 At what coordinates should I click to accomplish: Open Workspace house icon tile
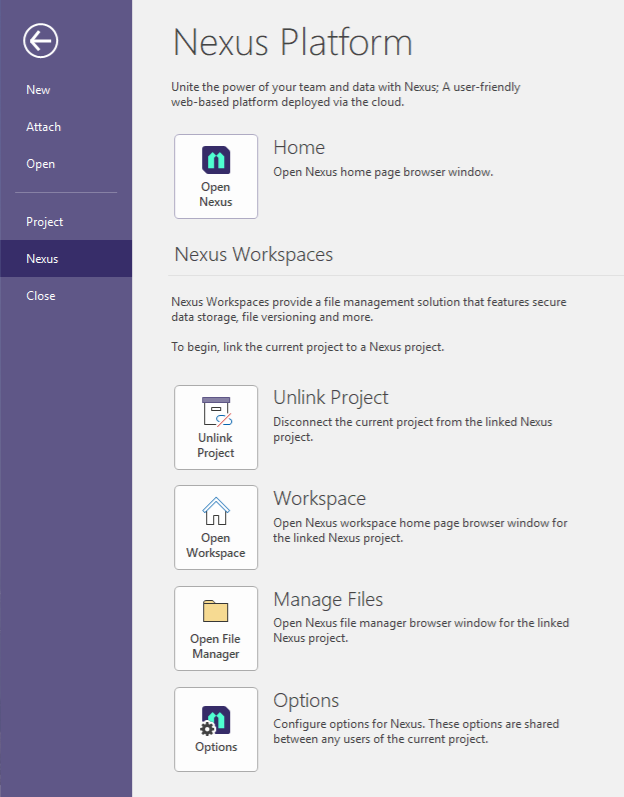click(216, 528)
